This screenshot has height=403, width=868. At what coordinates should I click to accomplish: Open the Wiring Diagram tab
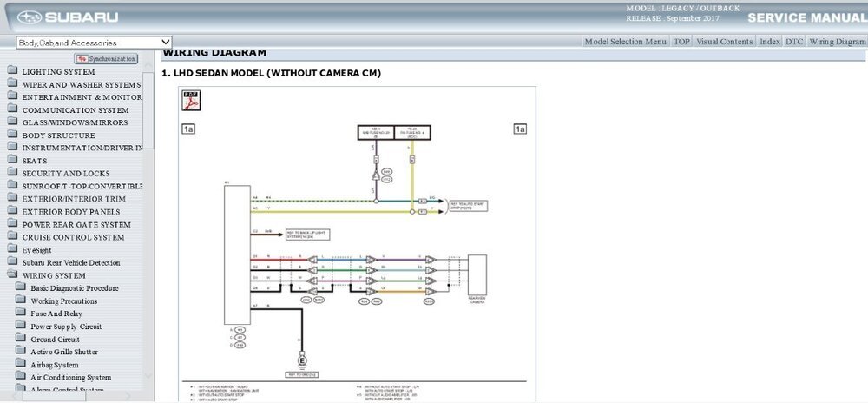[x=838, y=42]
